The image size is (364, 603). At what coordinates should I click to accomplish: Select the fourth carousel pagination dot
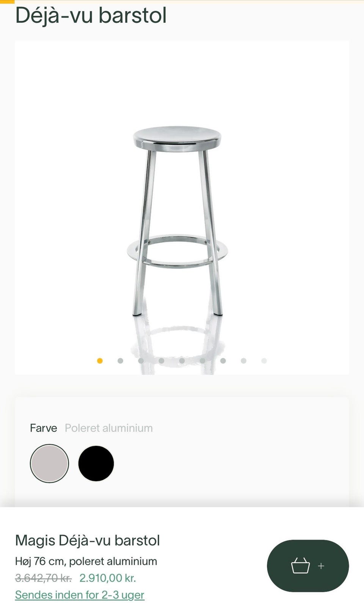coord(162,361)
